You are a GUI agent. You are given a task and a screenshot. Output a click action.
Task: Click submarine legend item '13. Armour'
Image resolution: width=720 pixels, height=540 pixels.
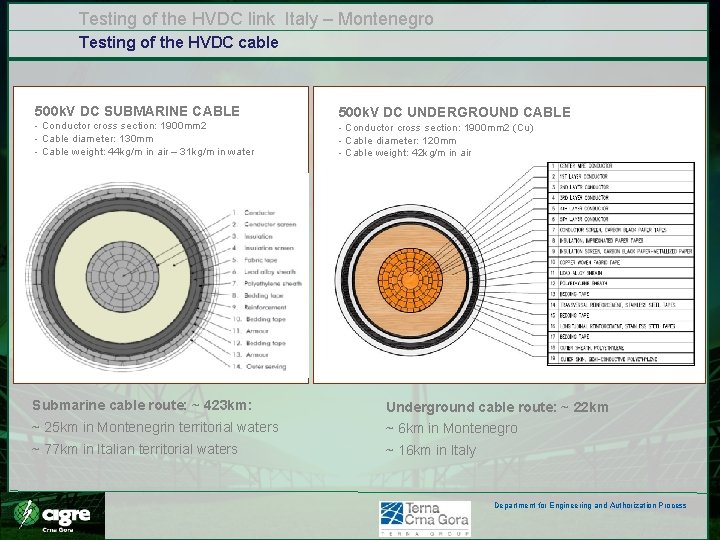(x=250, y=354)
